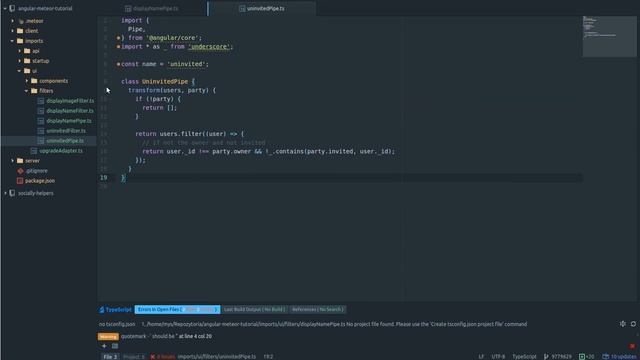The image size is (640, 360).
Task: Click the minimap at editor top right
Action: [x=609, y=36]
